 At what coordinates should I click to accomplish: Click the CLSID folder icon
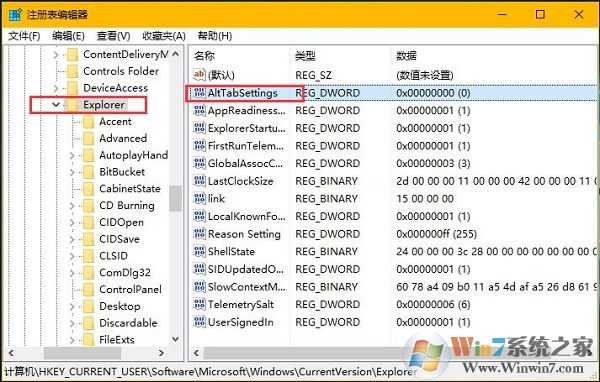click(88, 256)
